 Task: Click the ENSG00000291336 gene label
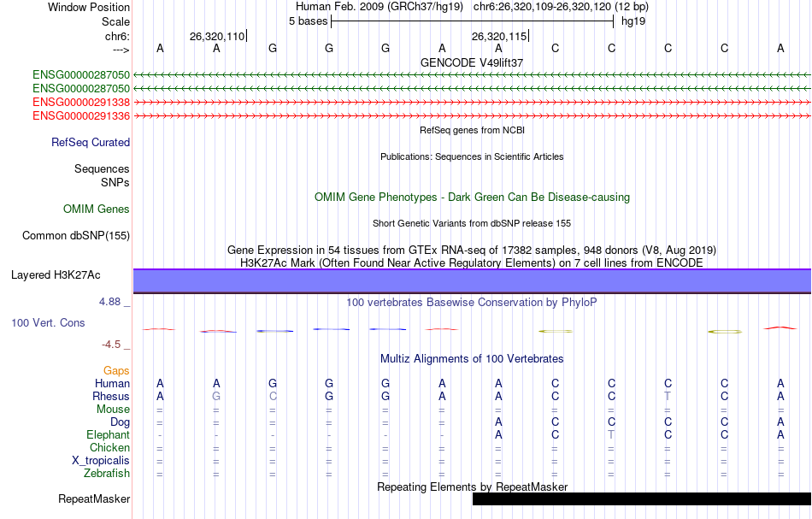pos(81,115)
